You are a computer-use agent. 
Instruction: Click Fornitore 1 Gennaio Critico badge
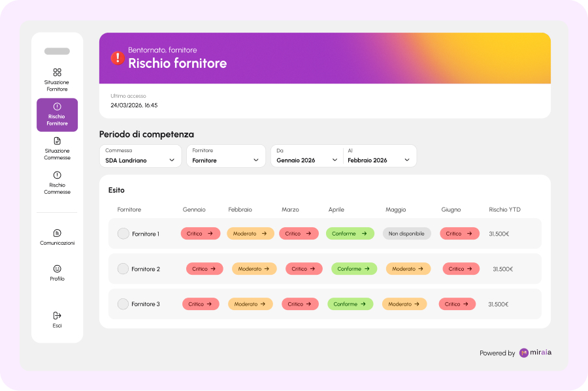coord(201,233)
